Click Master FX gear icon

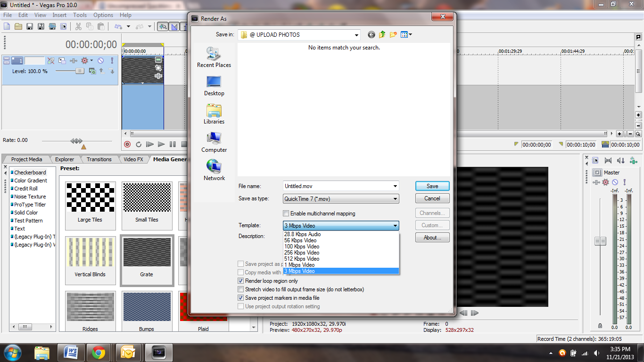pos(605,182)
